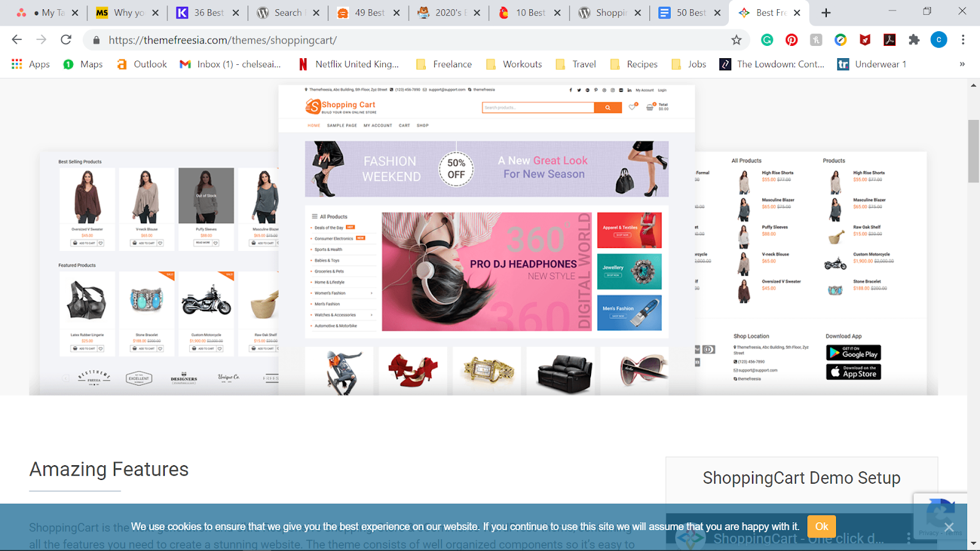
Task: Reload the current page
Action: (66, 40)
